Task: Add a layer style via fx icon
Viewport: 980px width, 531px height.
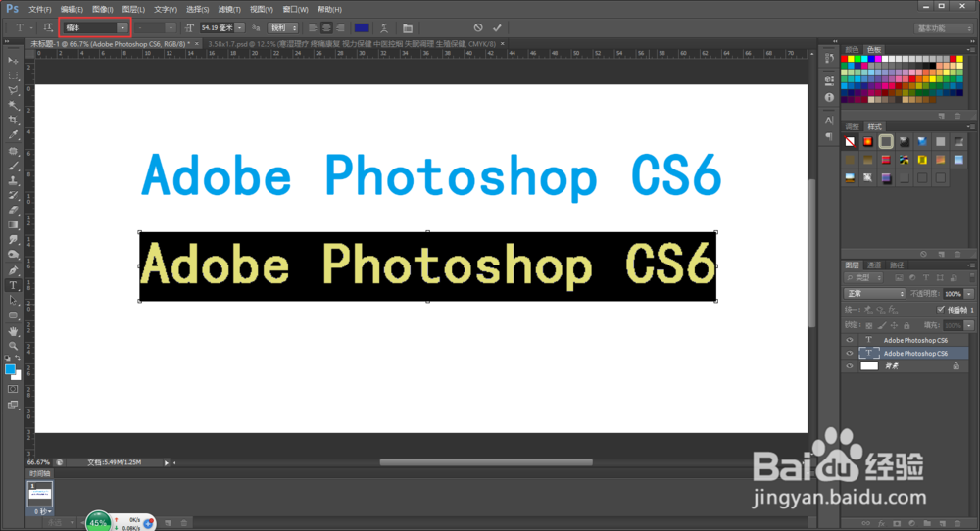Action: point(881,523)
